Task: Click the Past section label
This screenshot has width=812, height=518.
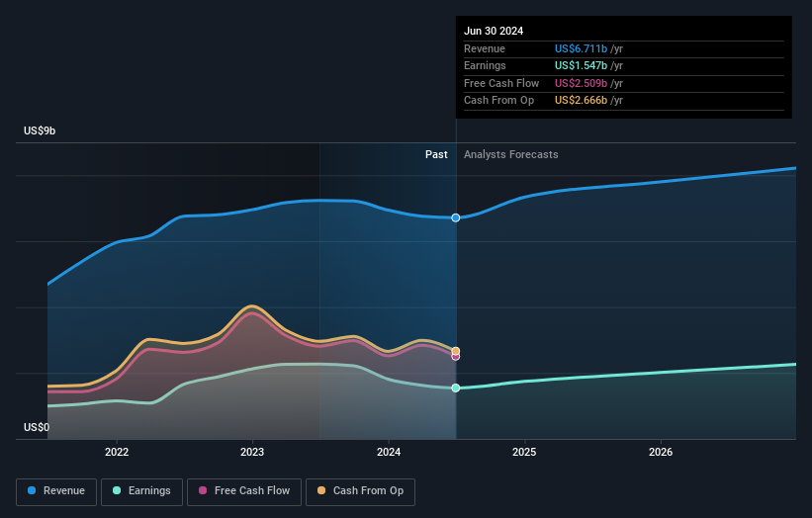Action: (x=436, y=155)
